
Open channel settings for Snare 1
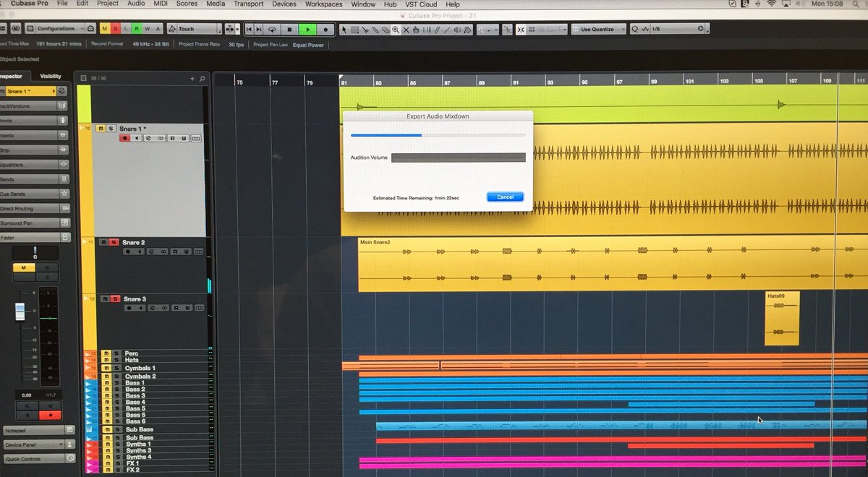click(148, 138)
